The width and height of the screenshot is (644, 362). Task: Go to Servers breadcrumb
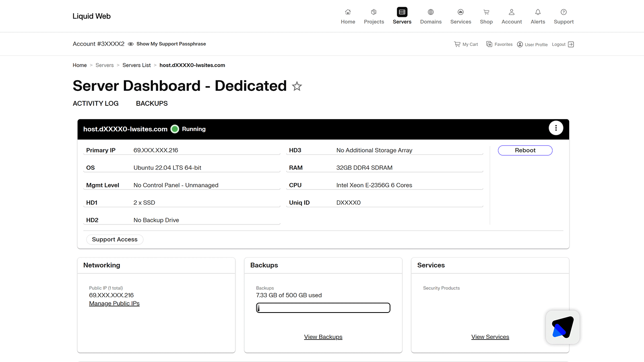(105, 65)
